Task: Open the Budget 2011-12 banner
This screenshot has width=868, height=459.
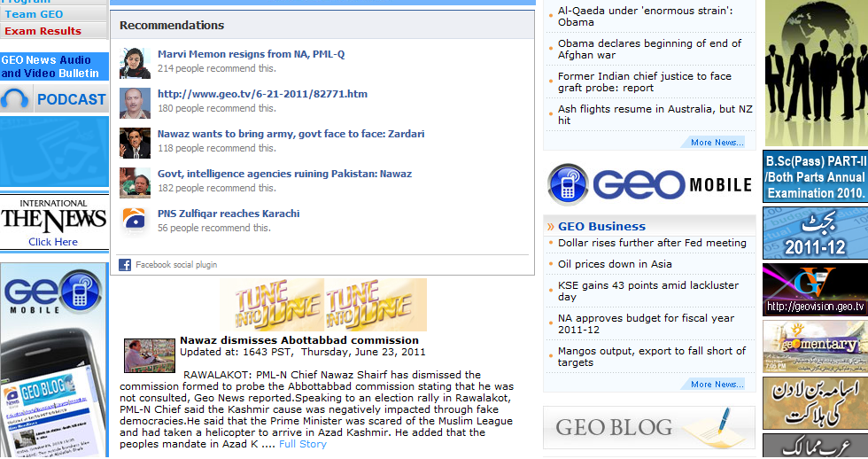Action: 816,233
